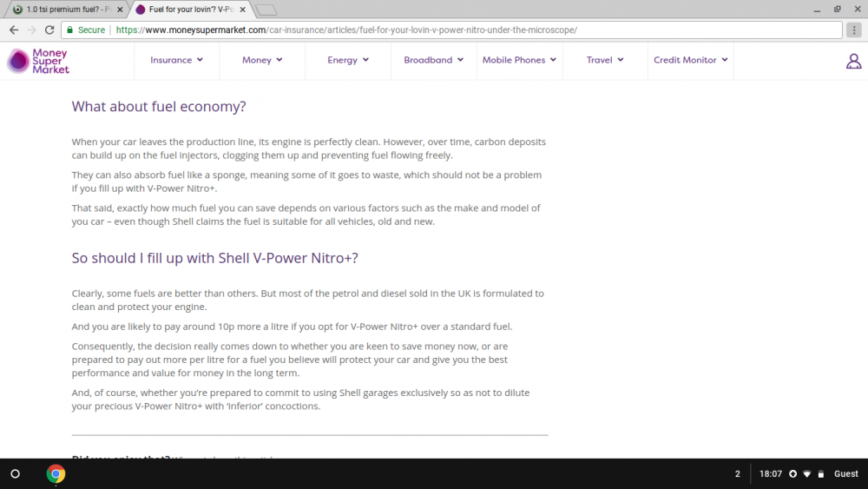Close the 'Fuel for your lovin'?' tab
This screenshot has width=868, height=489.
point(242,10)
